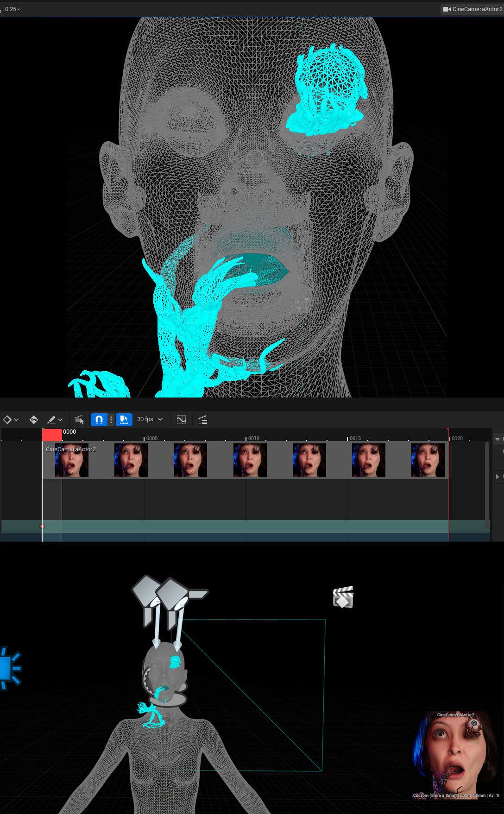Click the 0020 frame mark on ruler

click(457, 438)
